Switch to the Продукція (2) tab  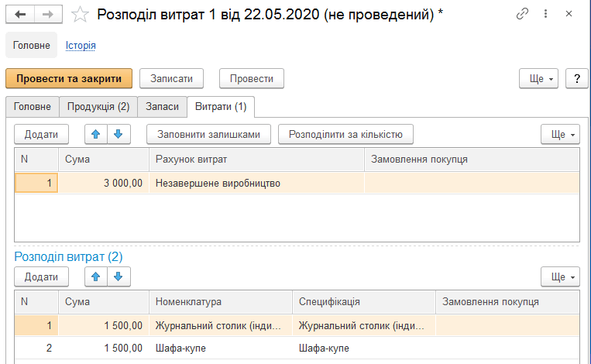[x=98, y=107]
